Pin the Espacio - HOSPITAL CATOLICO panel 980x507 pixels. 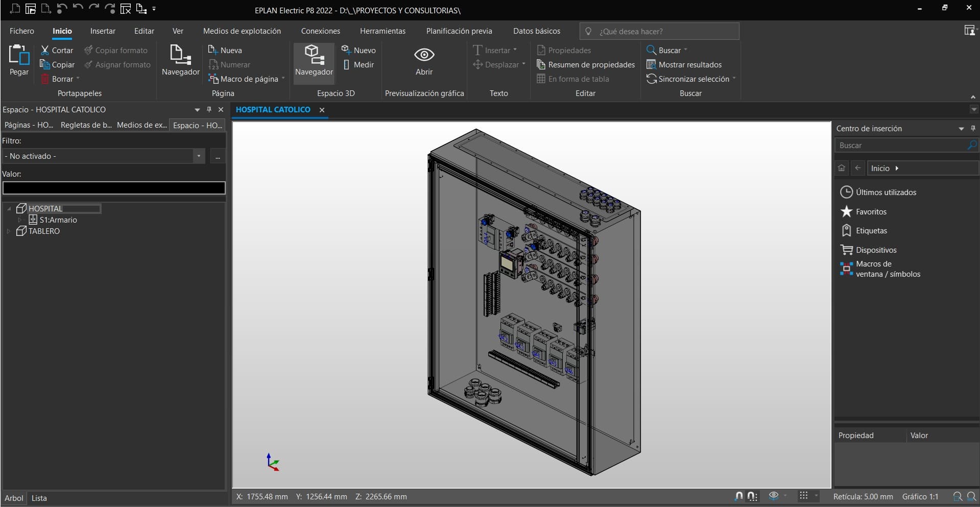click(209, 109)
